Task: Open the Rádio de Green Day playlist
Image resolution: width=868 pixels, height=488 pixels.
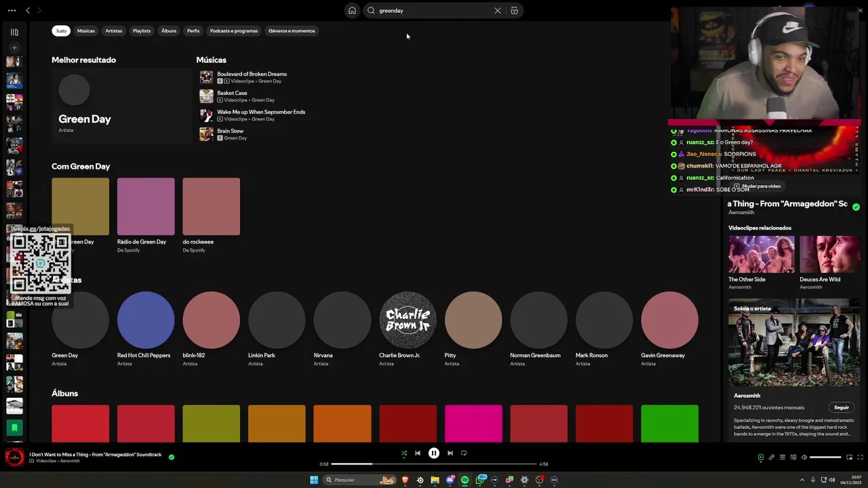Action: (146, 216)
